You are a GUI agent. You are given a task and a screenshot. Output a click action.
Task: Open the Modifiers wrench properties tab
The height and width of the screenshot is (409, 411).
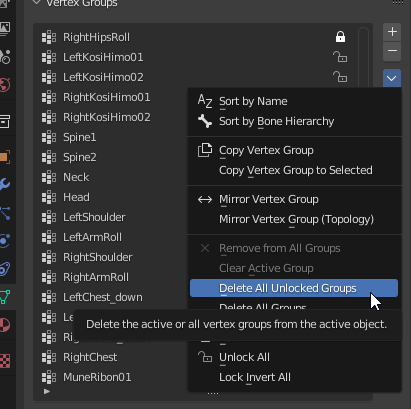click(x=5, y=184)
